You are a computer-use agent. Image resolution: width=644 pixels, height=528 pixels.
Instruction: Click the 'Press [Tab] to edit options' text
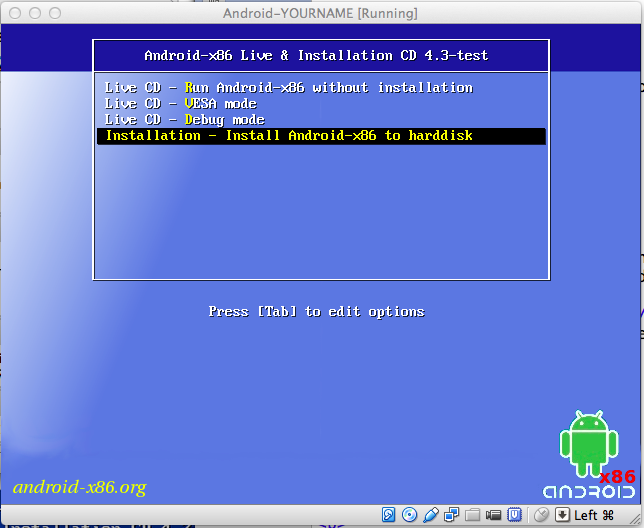pos(316,312)
